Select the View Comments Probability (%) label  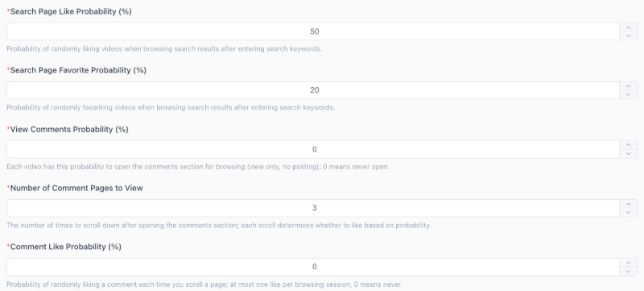(x=69, y=130)
